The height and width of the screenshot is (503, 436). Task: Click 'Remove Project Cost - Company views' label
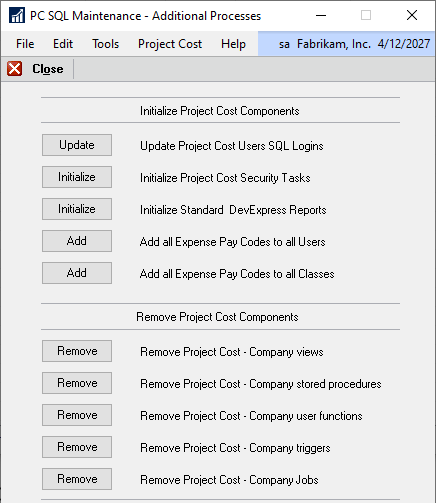click(x=232, y=352)
